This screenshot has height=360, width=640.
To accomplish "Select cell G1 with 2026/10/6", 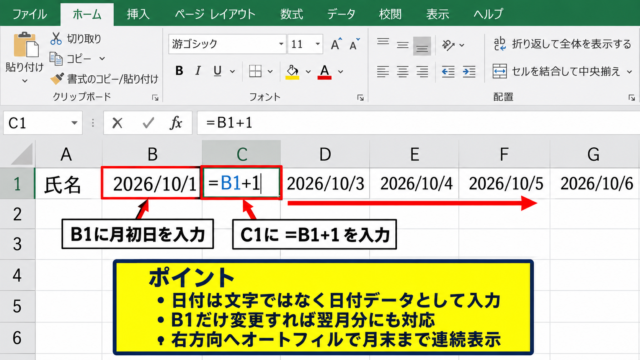I will tap(595, 184).
